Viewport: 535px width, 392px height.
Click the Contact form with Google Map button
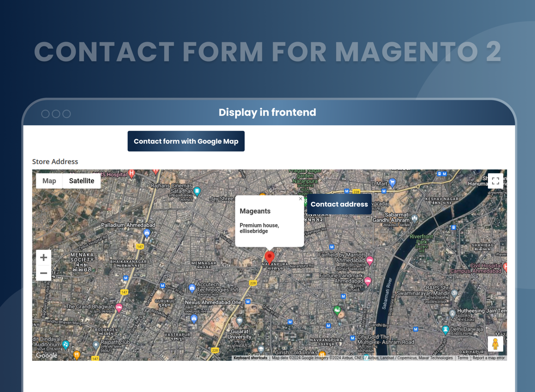coord(186,141)
